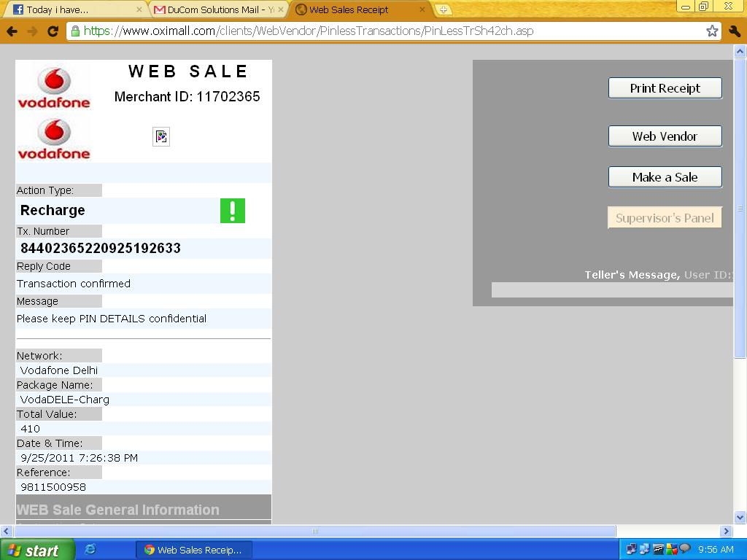747x560 pixels.
Task: Click the 'Transaction confirmed' reply text
Action: coord(74,284)
